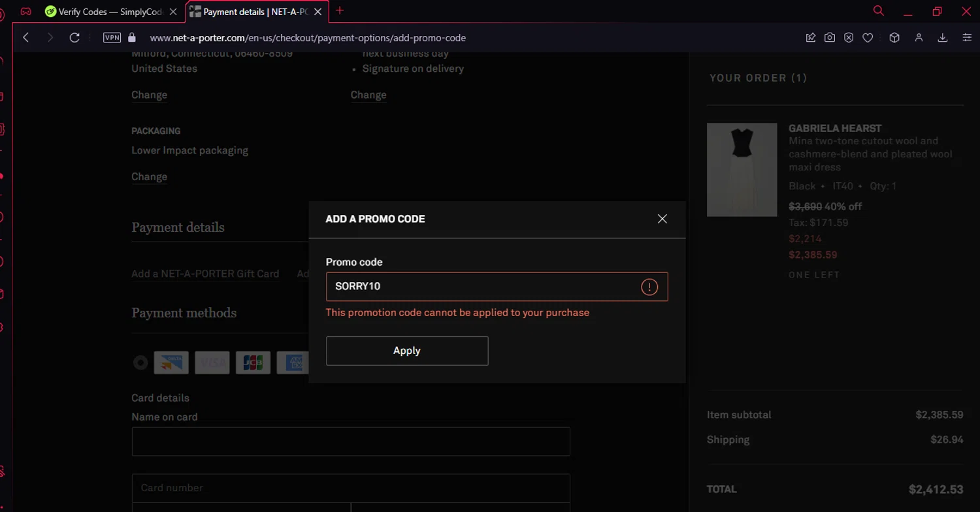Open the pinboard share icon
980x512 pixels.
811,38
